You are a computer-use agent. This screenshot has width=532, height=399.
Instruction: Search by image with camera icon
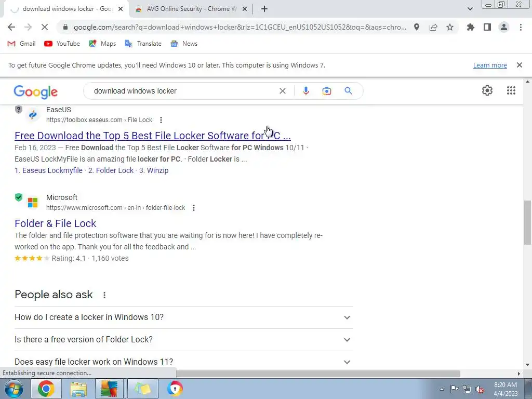coord(327,91)
